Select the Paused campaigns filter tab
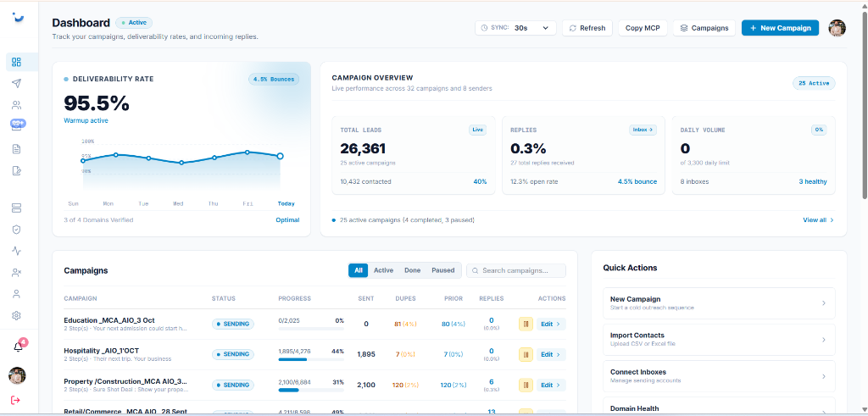Screen dimensions: 868x416 (442, 270)
